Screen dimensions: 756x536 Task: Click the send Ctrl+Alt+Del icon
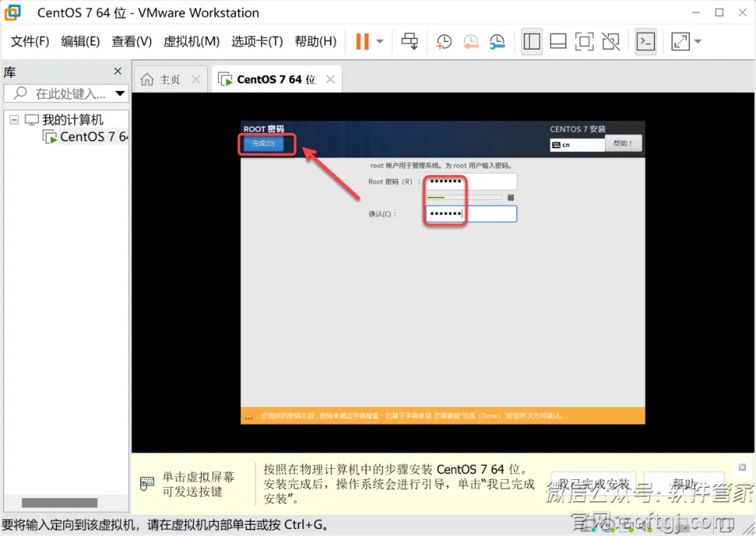point(409,41)
